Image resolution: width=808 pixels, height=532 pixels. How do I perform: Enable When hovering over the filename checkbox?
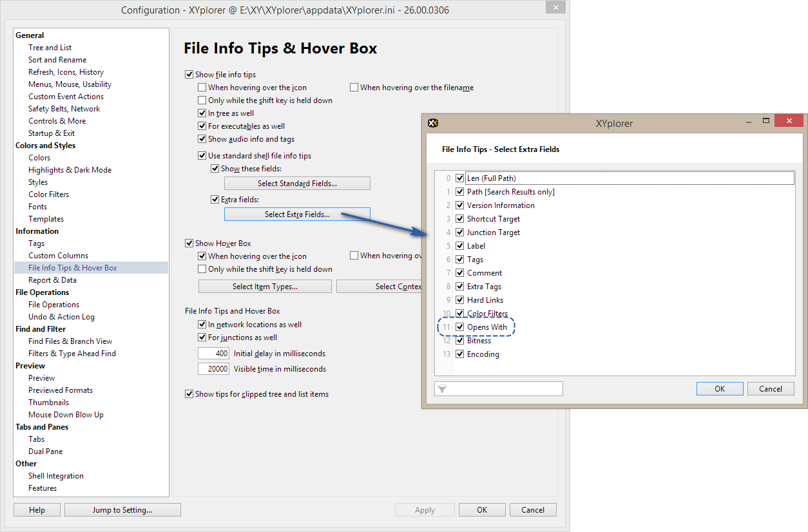click(x=354, y=88)
